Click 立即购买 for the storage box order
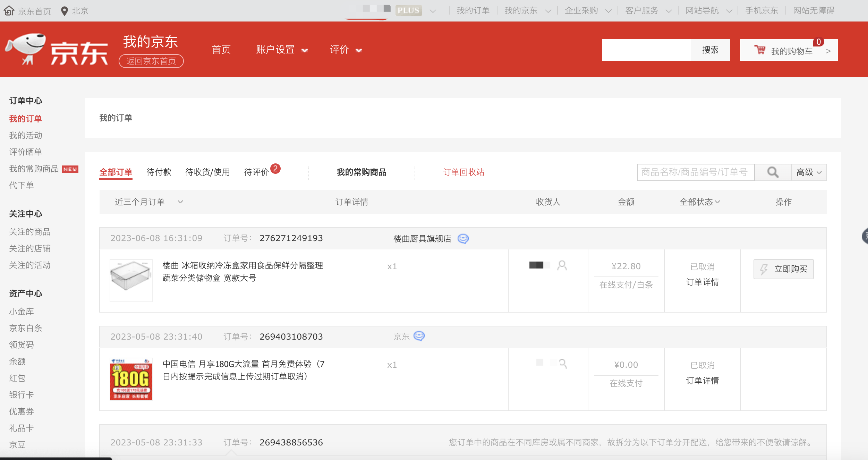868x460 pixels. [783, 269]
